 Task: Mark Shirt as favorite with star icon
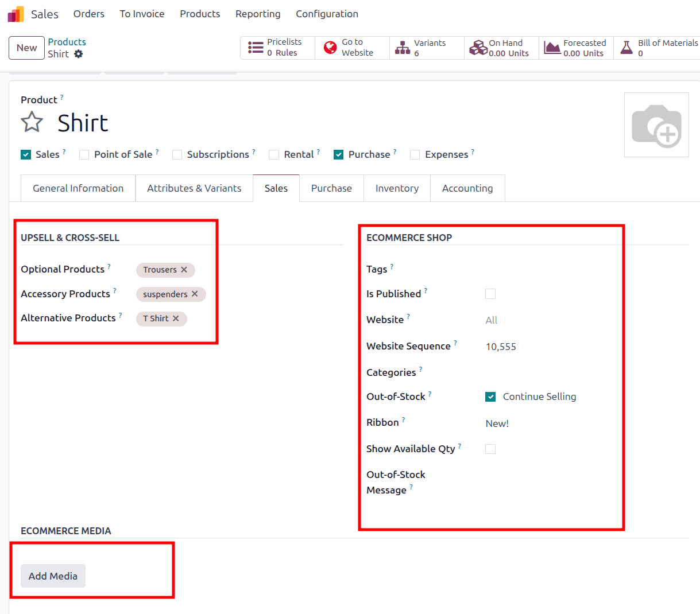[x=32, y=122]
